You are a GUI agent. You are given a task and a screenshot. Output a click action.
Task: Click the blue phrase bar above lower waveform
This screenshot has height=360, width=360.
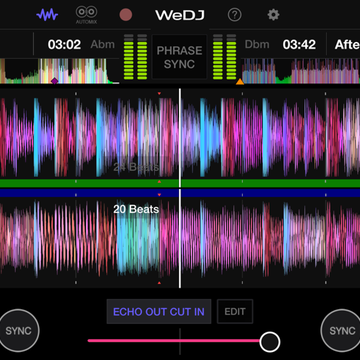[x=180, y=193]
